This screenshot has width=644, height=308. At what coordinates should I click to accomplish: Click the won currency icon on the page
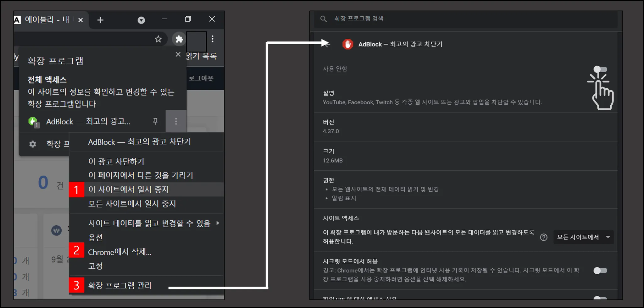(57, 231)
